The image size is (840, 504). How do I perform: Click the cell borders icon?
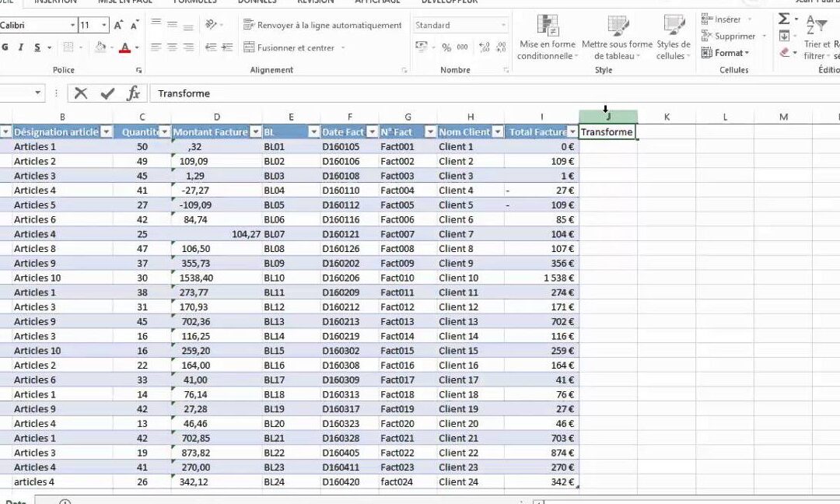[68, 47]
